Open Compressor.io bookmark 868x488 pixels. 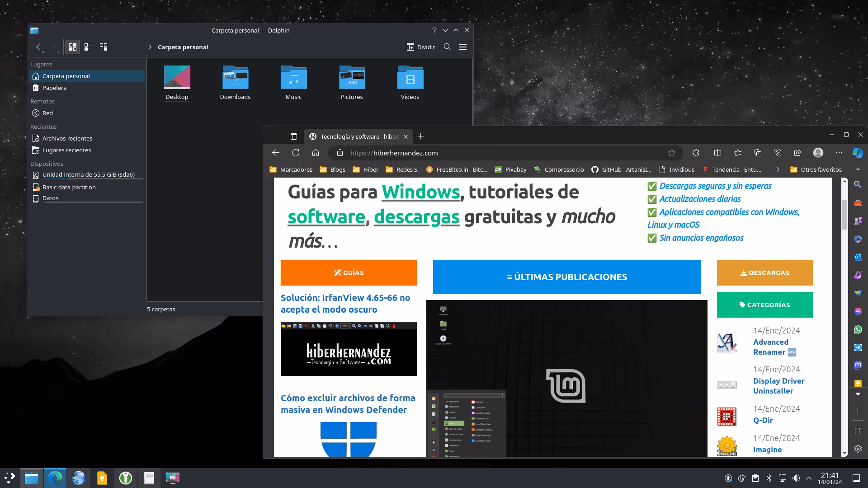pos(559,169)
